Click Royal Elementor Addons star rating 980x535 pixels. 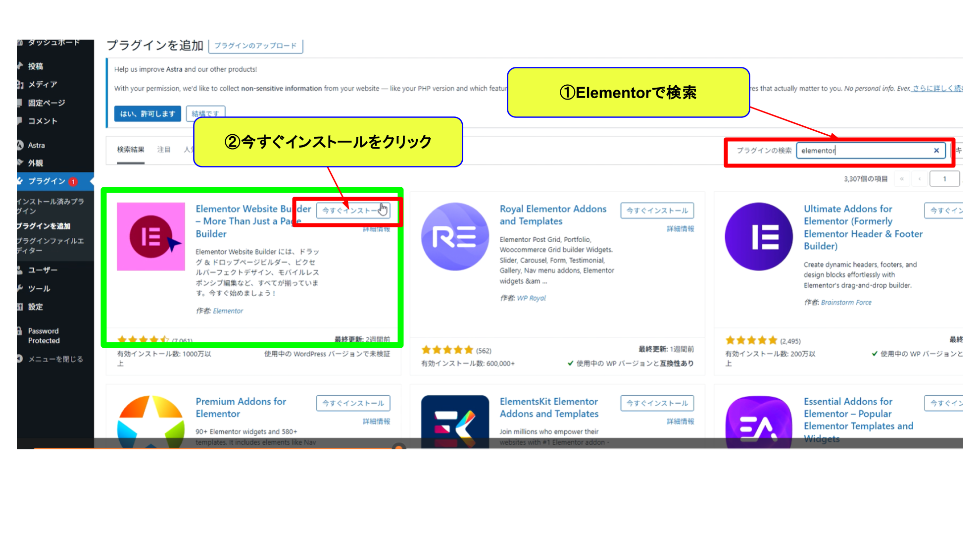point(447,350)
